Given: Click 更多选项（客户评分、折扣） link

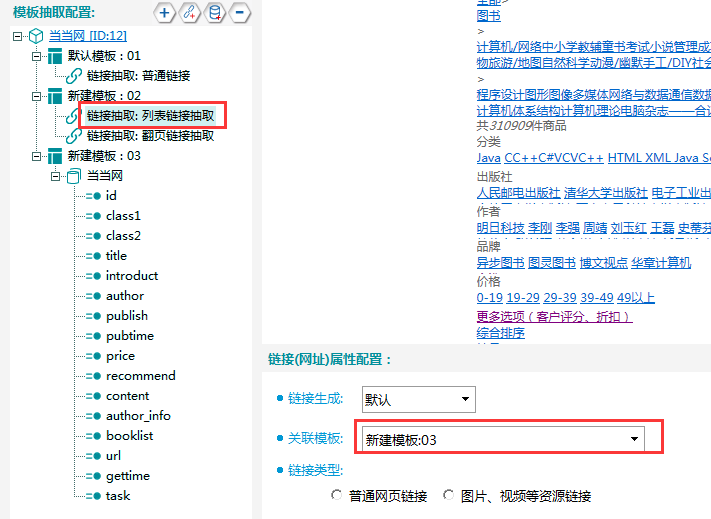Looking at the screenshot, I should 554,316.
